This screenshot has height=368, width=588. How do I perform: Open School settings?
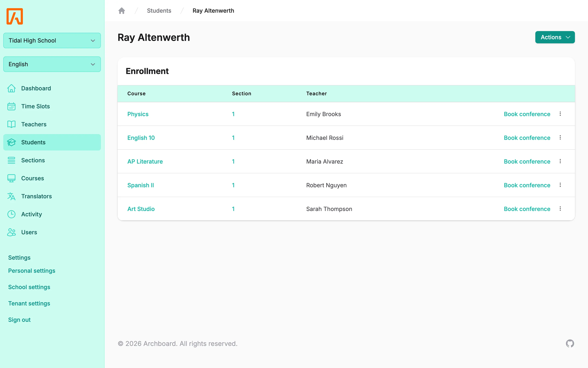point(29,287)
